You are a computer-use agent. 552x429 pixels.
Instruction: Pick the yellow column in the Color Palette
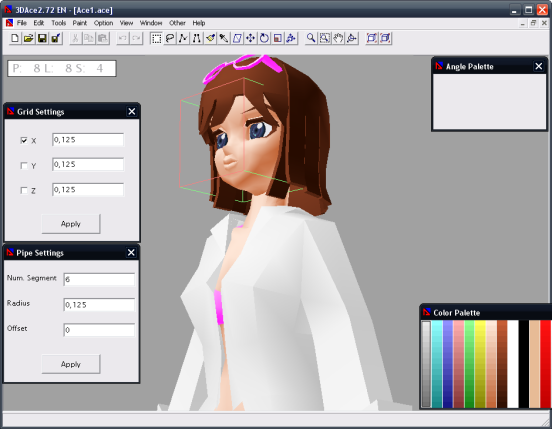(x=480, y=364)
